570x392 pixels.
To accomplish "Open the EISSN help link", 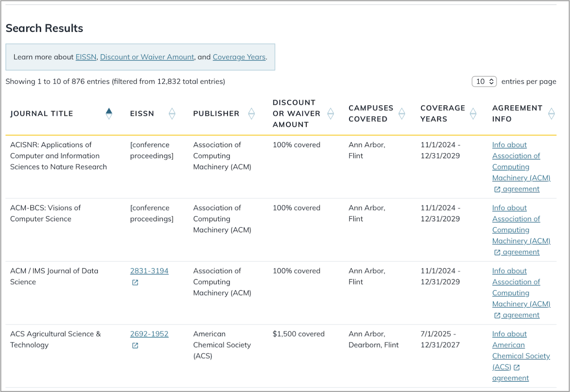I will (86, 57).
